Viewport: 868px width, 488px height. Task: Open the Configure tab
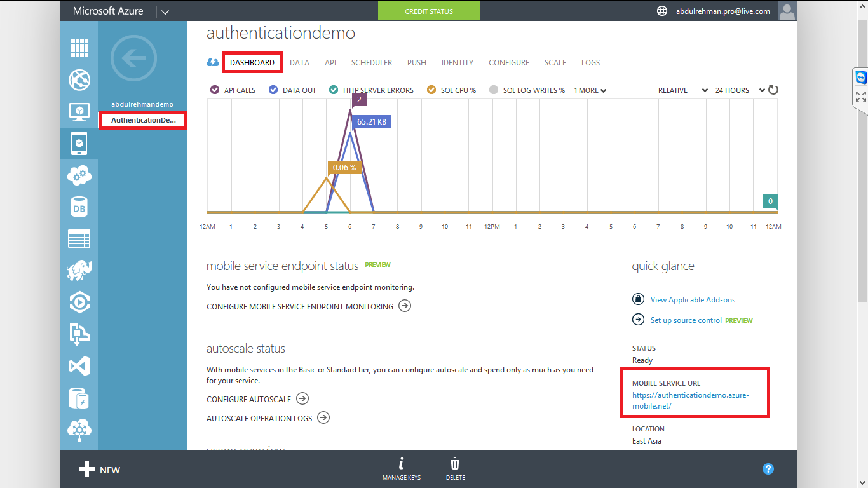509,63
